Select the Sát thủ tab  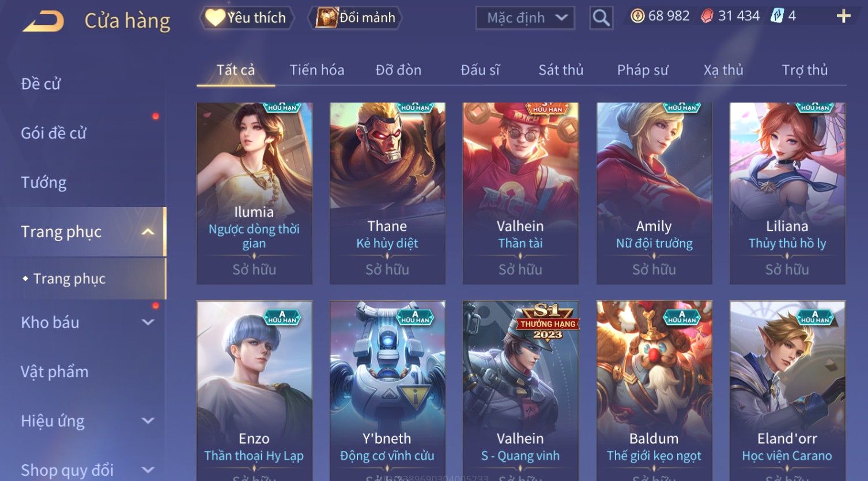pyautogui.click(x=561, y=70)
